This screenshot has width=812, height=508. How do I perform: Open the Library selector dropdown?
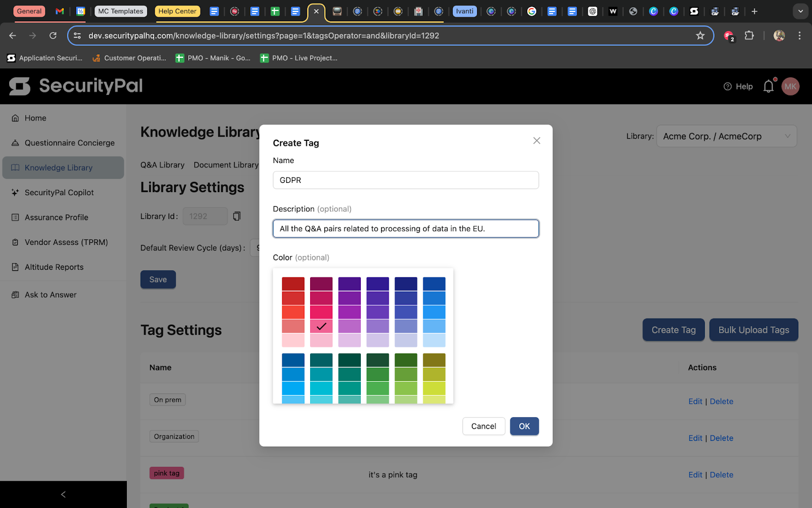click(726, 136)
